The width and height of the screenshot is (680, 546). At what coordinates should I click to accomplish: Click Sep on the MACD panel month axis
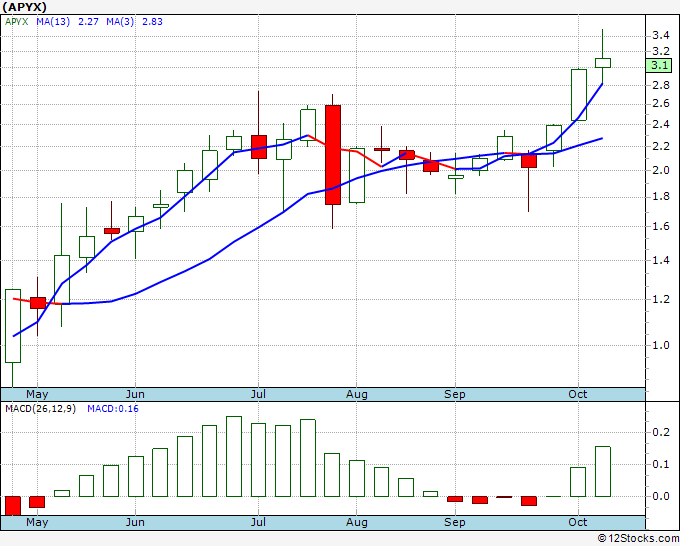pyautogui.click(x=454, y=522)
